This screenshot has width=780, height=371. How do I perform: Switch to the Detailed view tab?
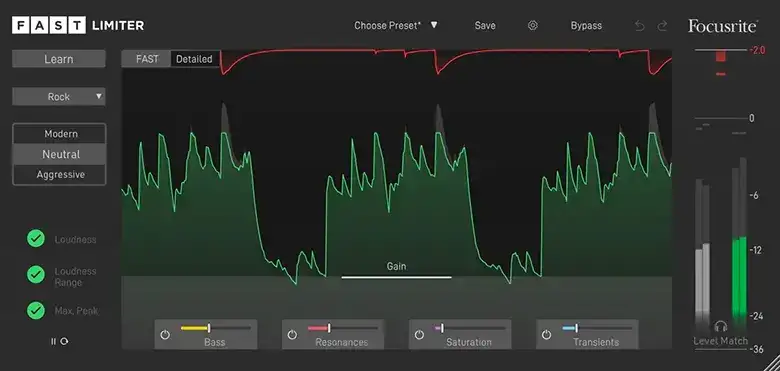(195, 59)
